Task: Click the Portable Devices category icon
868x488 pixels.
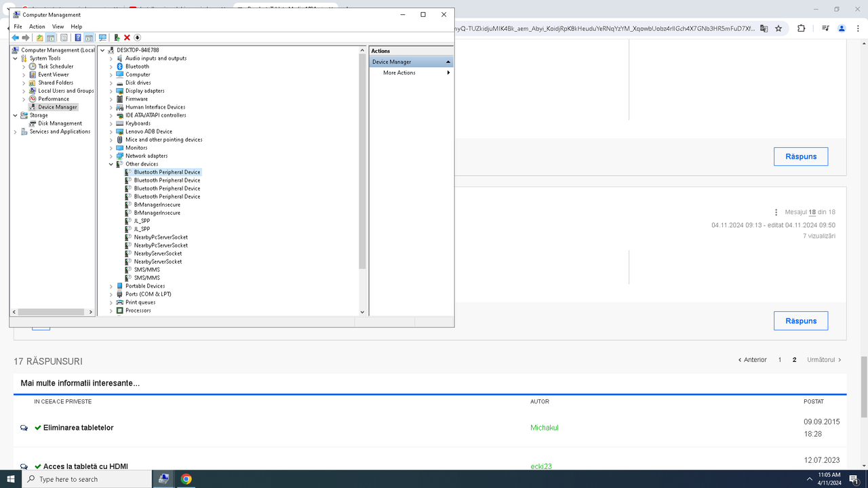Action: point(120,286)
